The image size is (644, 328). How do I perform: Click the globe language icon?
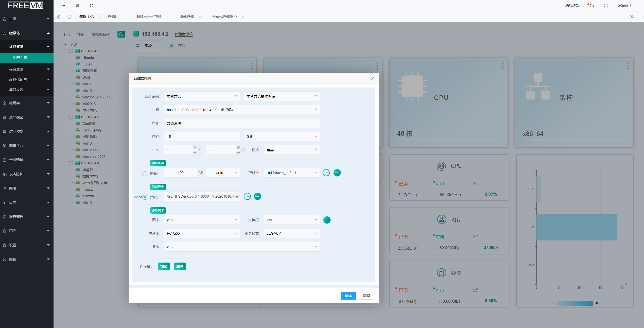click(x=77, y=5)
